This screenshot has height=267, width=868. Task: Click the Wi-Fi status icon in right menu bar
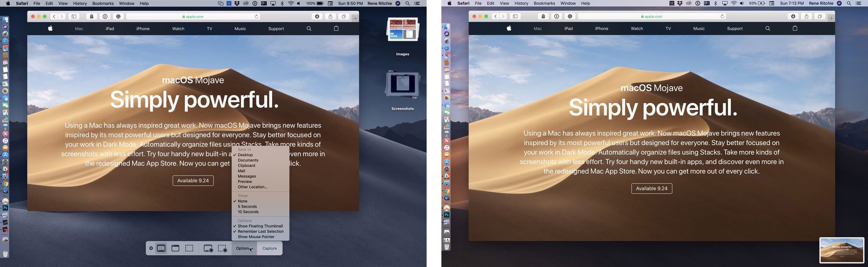734,3
